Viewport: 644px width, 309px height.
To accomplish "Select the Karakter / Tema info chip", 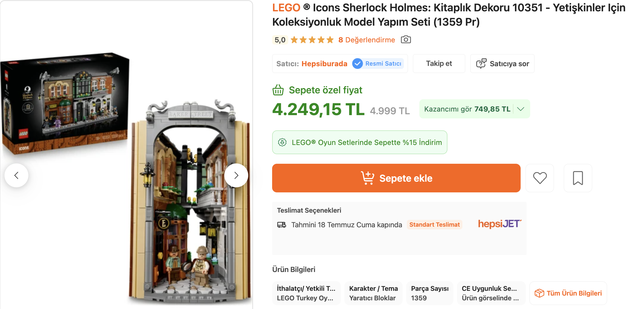I will click(373, 293).
